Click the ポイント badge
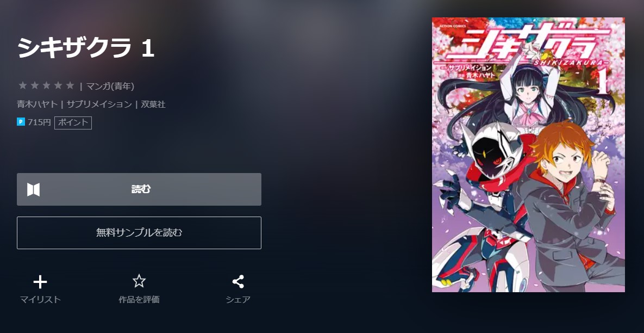 (73, 122)
